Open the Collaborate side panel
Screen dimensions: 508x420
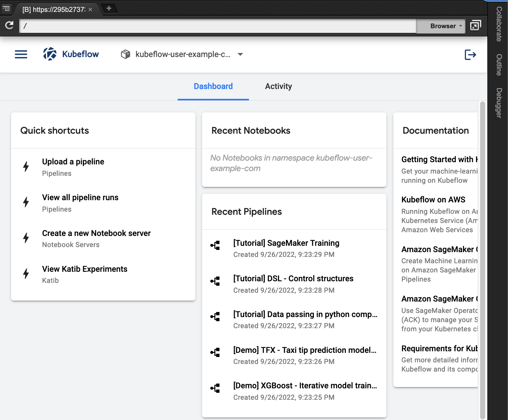click(499, 24)
